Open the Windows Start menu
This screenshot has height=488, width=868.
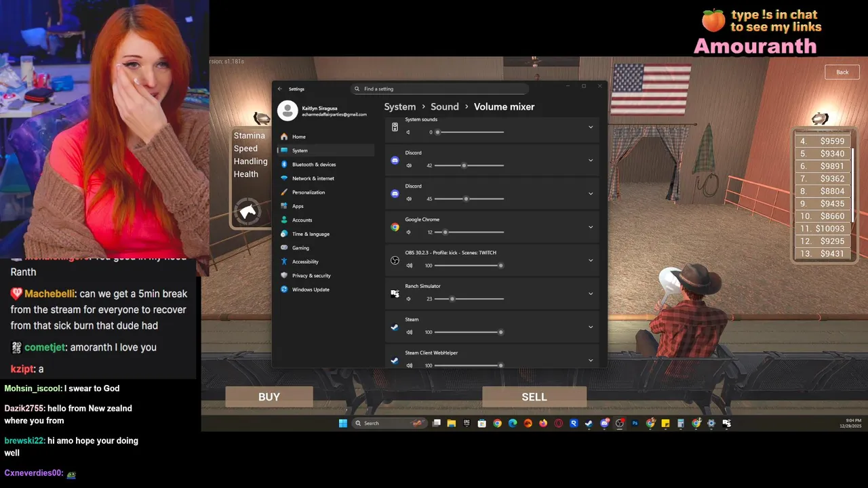tap(343, 423)
